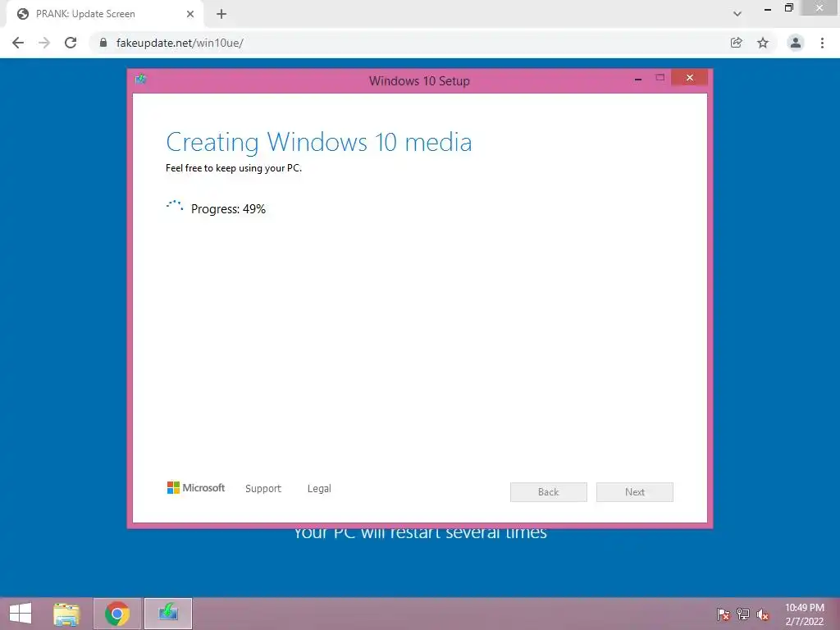Click the muted volume tray icon
The image size is (840, 630).
point(763,614)
